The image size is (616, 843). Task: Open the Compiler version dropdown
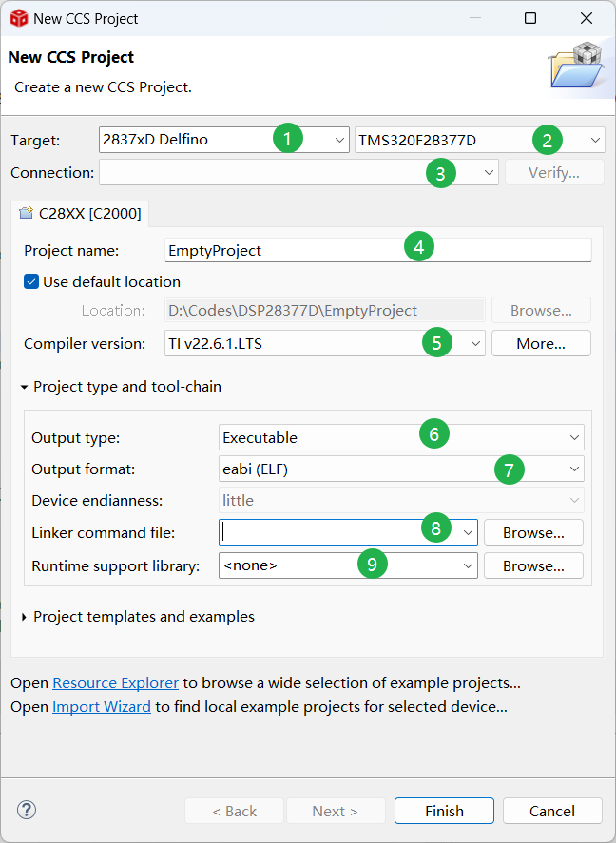click(475, 343)
